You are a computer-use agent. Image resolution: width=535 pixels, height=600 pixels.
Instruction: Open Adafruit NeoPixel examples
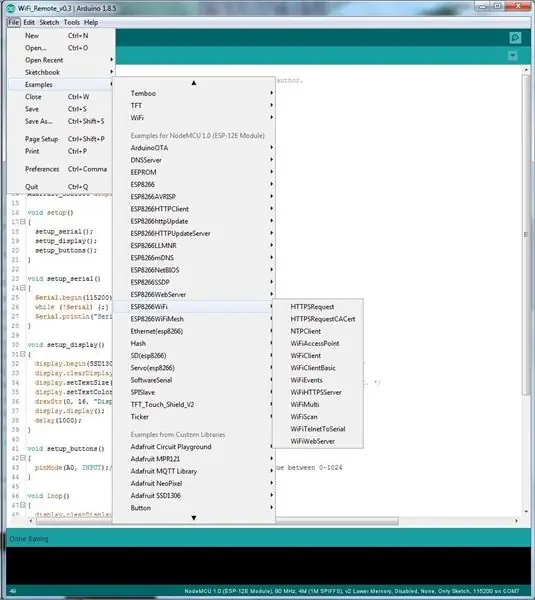pos(194,484)
